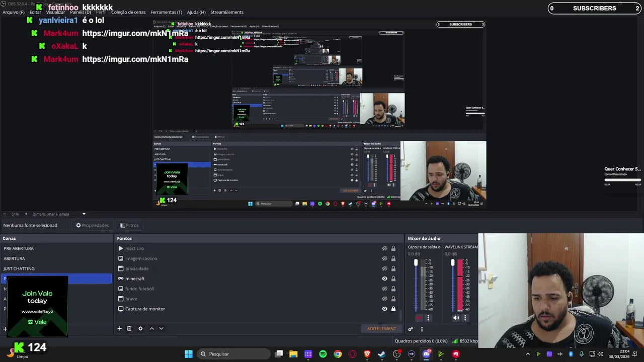Click the Propriedades button
Viewport: 644px width, 362px height.
[x=93, y=225]
